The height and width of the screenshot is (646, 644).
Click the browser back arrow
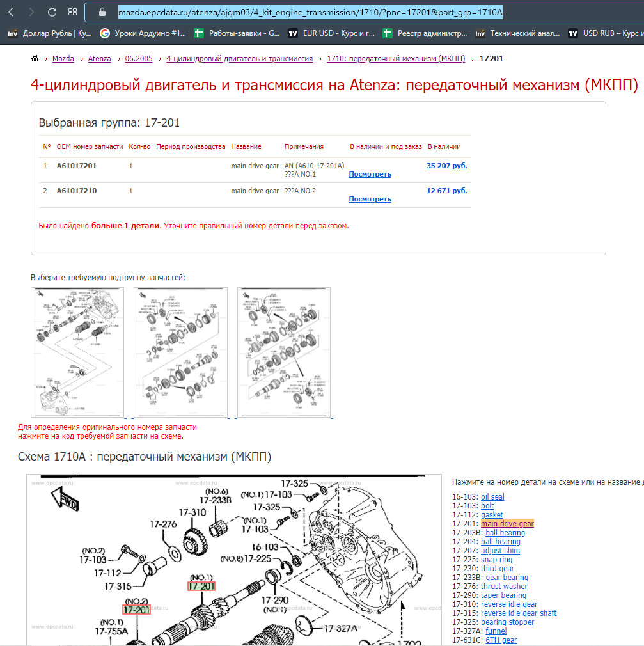tap(11, 12)
